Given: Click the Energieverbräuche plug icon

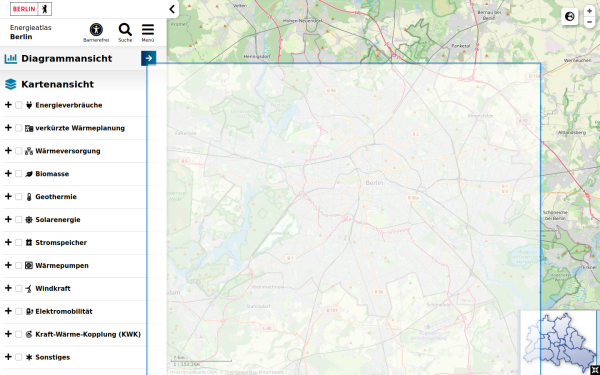Looking at the screenshot, I should point(29,105).
